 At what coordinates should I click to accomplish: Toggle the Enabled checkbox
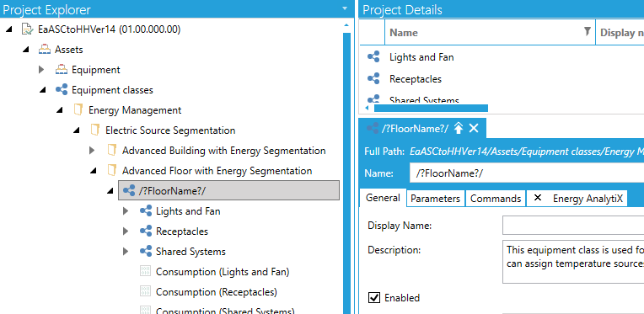coord(373,298)
